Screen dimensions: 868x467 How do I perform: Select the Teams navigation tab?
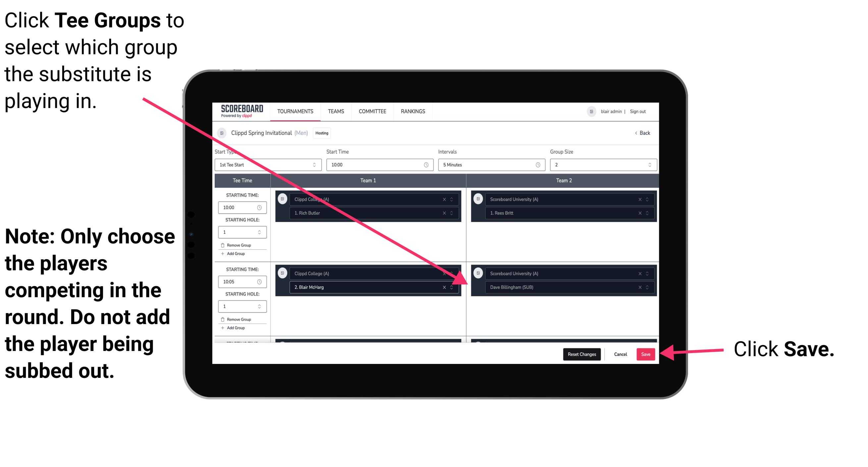coord(335,112)
